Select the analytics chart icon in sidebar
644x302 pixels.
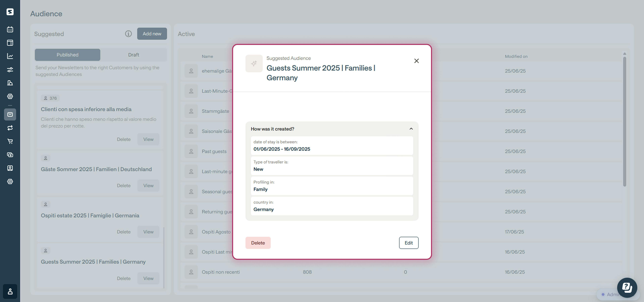pyautogui.click(x=10, y=56)
